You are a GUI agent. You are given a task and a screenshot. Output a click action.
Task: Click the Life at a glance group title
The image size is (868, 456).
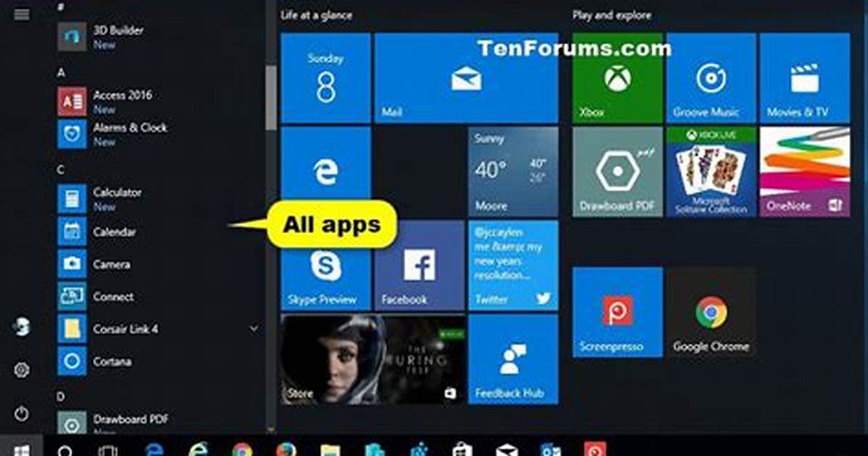[x=316, y=15]
